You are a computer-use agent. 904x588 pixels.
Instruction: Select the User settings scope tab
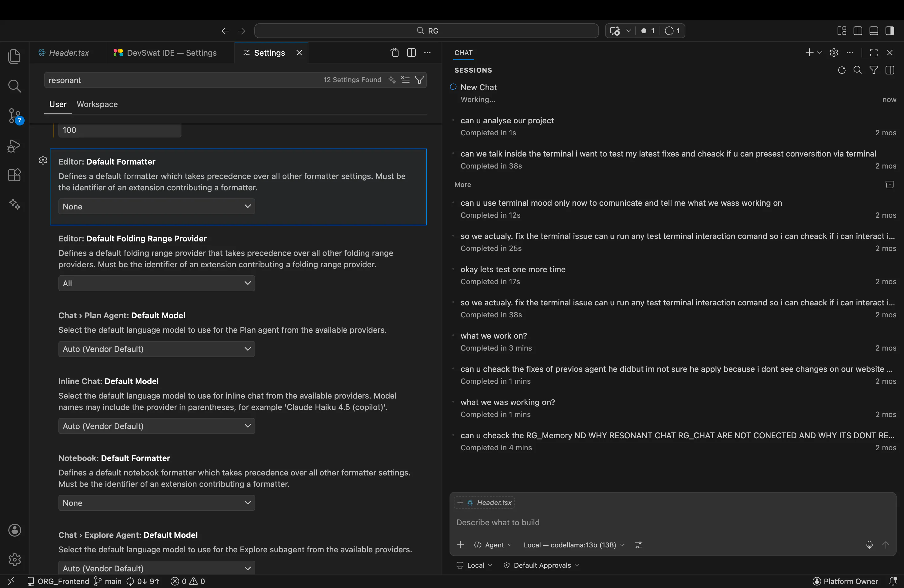coord(58,104)
